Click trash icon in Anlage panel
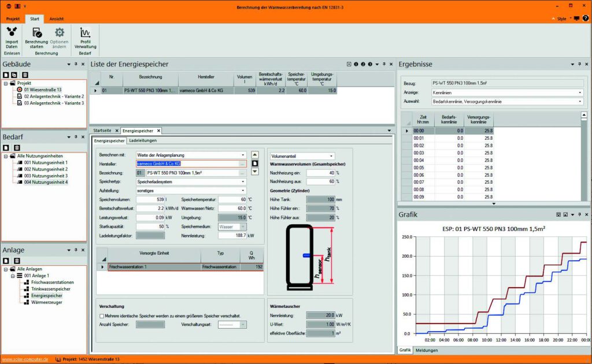 coord(17,261)
